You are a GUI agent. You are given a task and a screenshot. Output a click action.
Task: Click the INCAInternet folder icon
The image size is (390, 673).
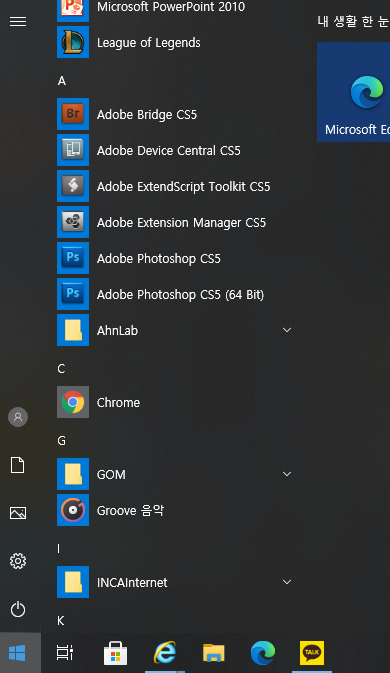[x=73, y=583]
